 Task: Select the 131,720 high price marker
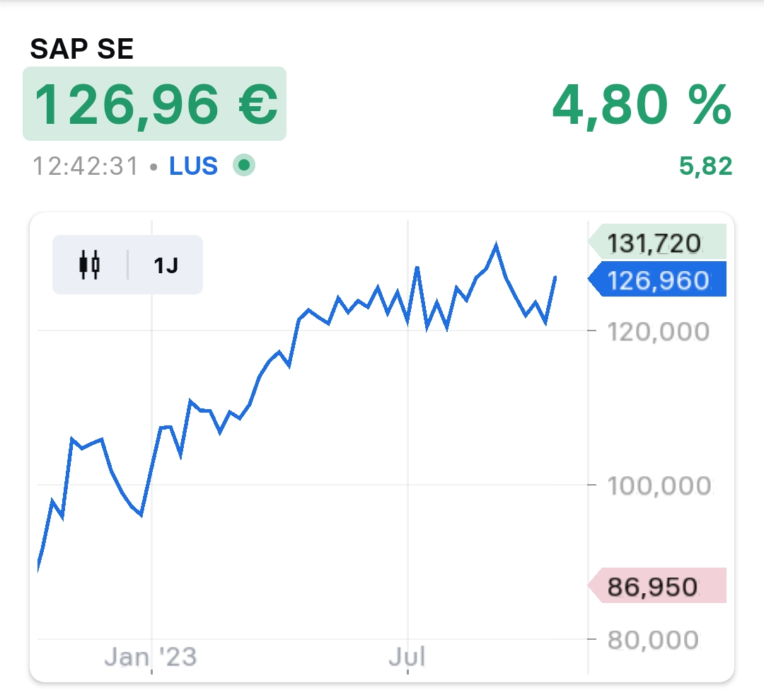[656, 243]
